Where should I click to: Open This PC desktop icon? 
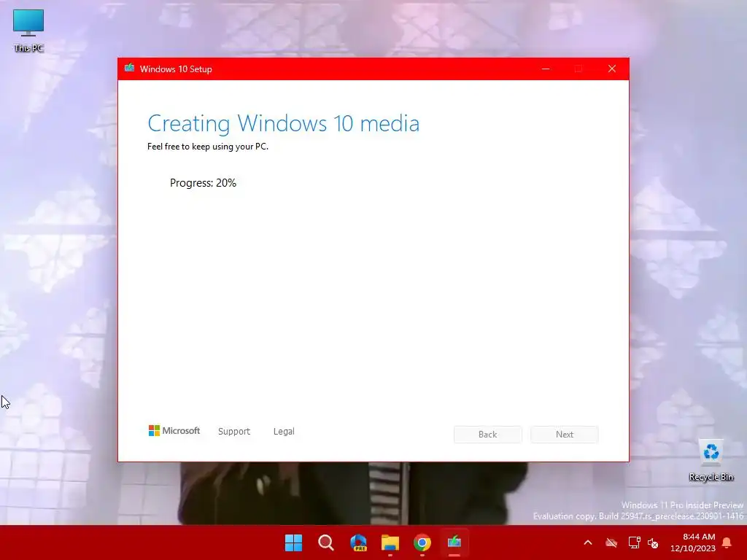coord(28,31)
